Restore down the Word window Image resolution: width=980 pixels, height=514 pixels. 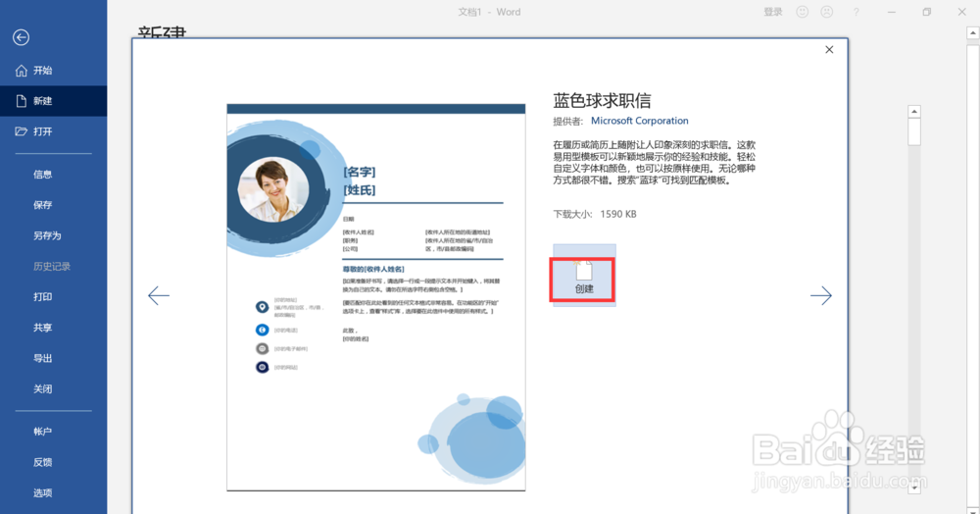coord(926,12)
